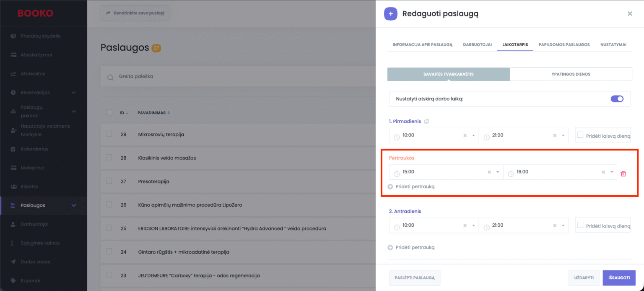Toggle the Nustatyti atskirą darbo laiką switch

click(617, 99)
